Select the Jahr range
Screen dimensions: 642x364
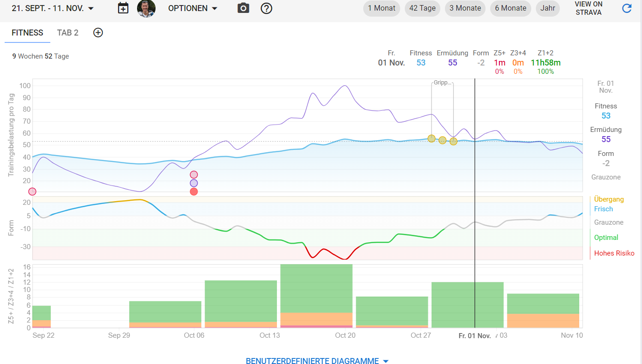pos(547,8)
